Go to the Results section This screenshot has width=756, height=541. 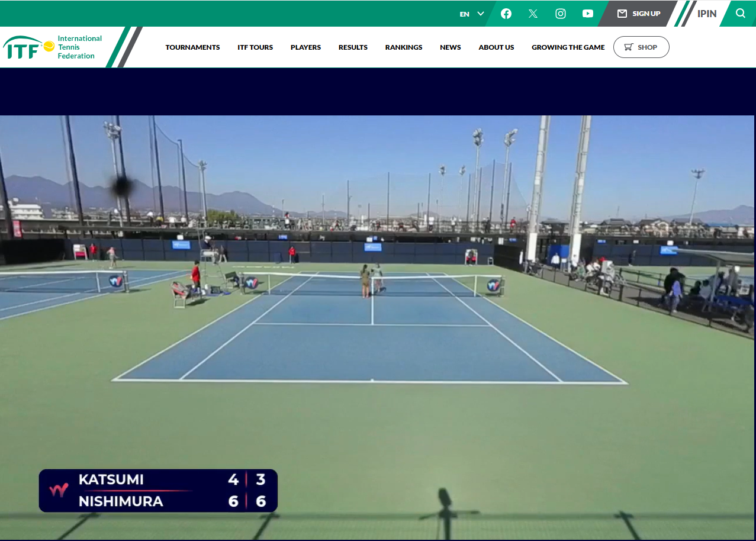click(x=353, y=47)
